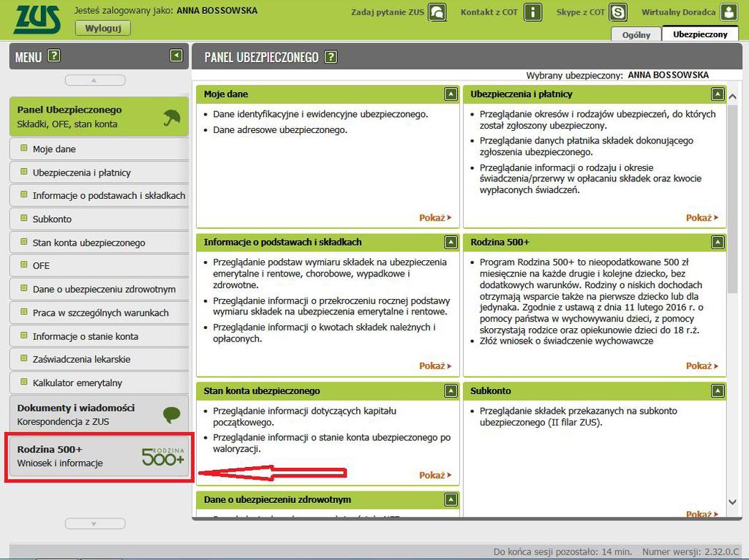This screenshot has width=749, height=560.
Task: Click square bullet icon next to Kalkulator emerytalny
Action: [23, 382]
